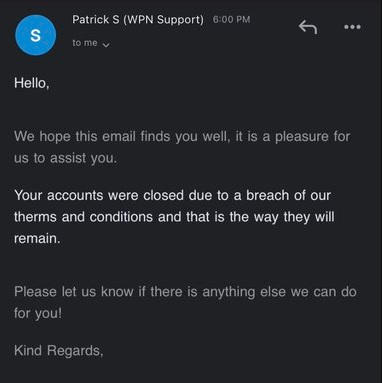Click the reply arrow icon
This screenshot has width=382, height=383.
click(308, 27)
